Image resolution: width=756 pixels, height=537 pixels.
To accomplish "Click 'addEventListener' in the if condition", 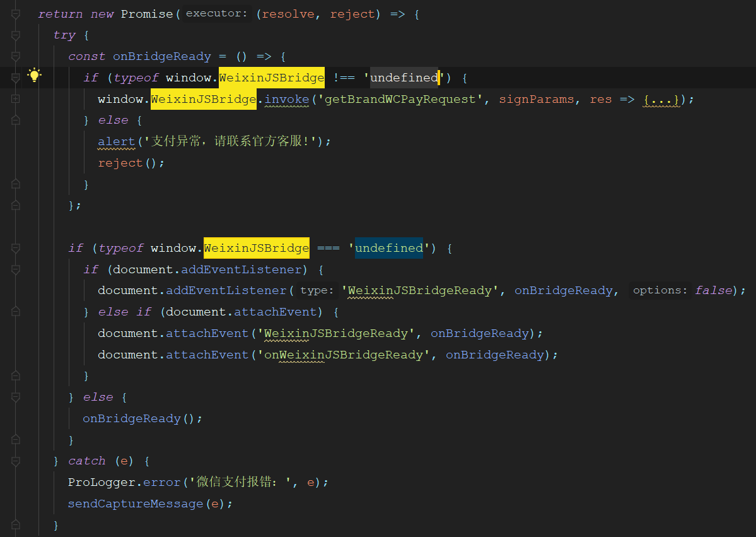I will click(x=241, y=269).
